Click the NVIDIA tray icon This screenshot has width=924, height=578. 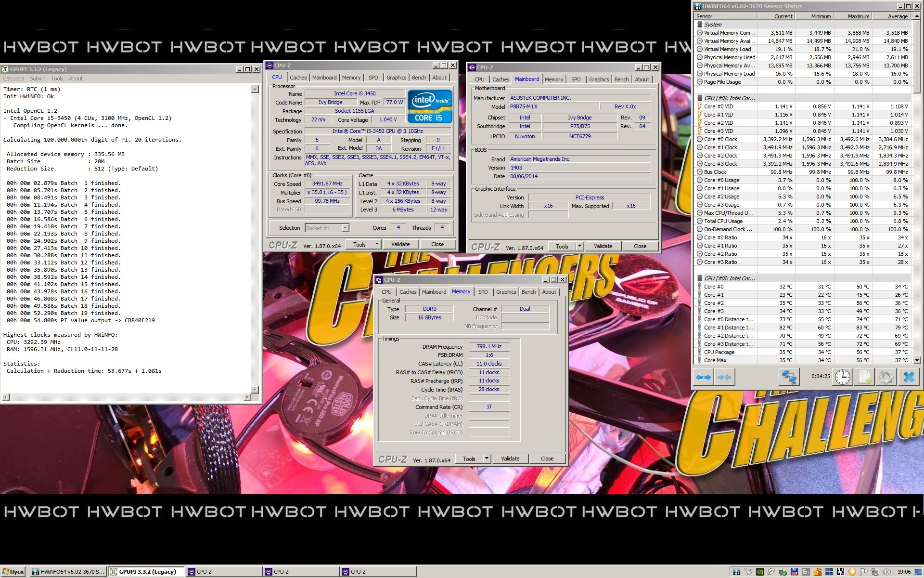pyautogui.click(x=760, y=572)
